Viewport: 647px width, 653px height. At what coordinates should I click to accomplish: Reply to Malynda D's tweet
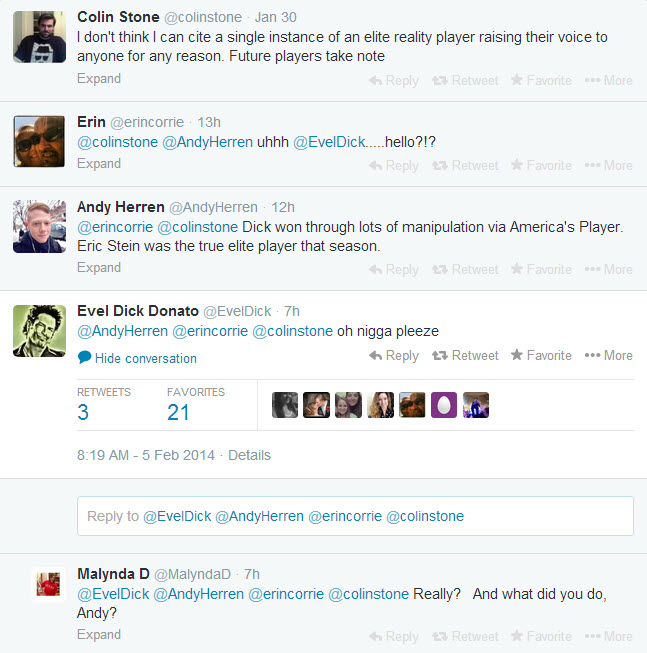[394, 636]
